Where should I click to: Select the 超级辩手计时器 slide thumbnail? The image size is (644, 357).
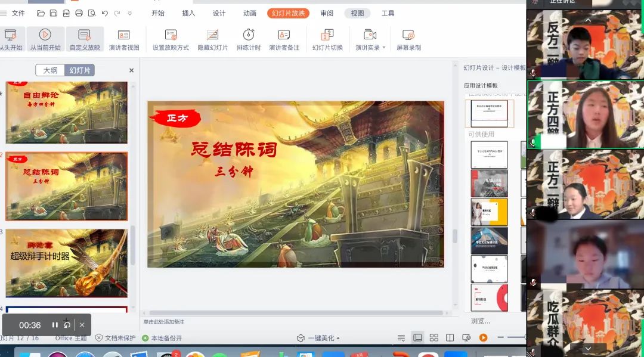[67, 263]
